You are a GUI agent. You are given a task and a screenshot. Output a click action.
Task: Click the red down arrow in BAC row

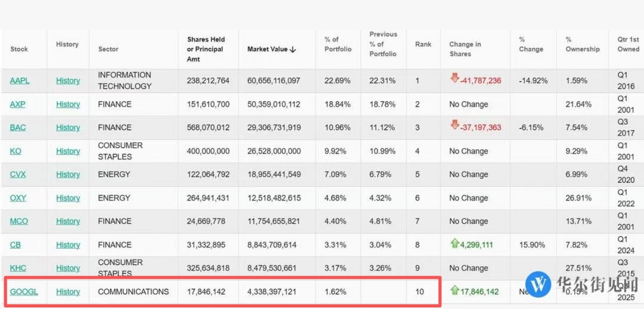[454, 126]
